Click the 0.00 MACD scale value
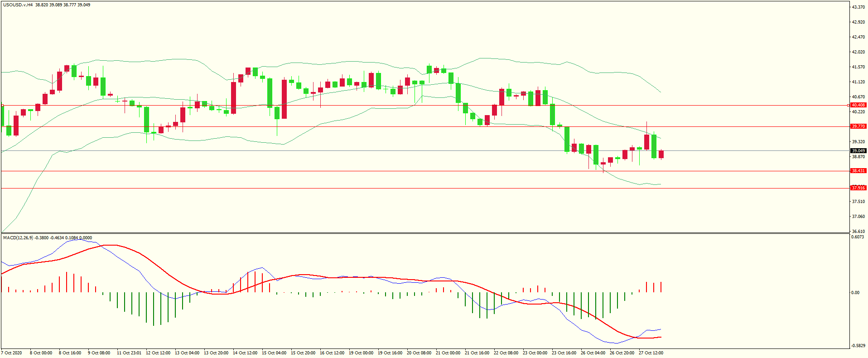 [x=855, y=293]
